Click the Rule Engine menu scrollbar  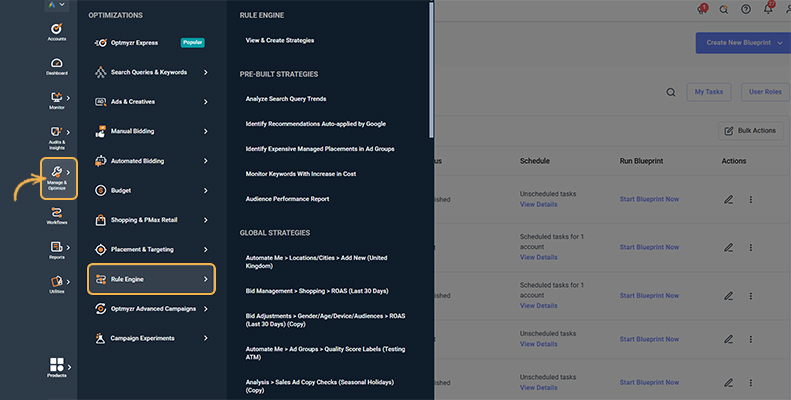pyautogui.click(x=431, y=70)
